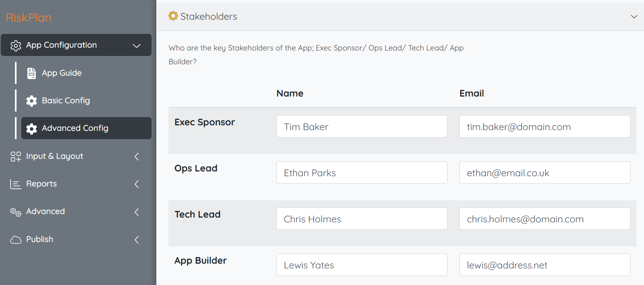Screen dimensions: 644x285
Task: Edit the Ops Lead email field
Action: point(544,173)
